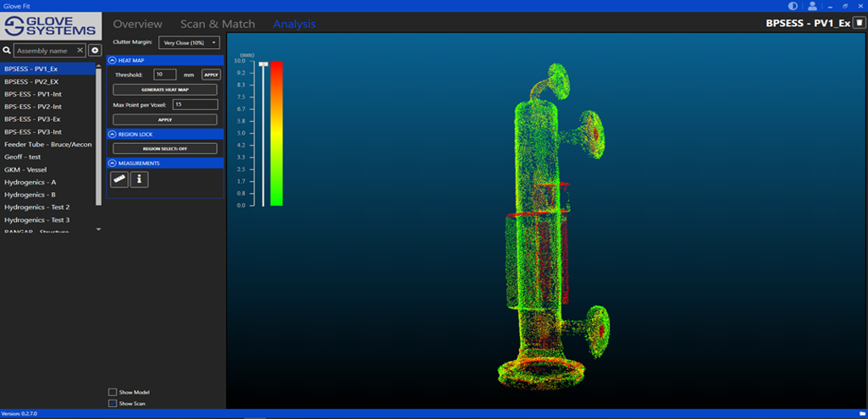Add a new assembly with plus button
This screenshot has height=419, width=868.
click(x=95, y=51)
